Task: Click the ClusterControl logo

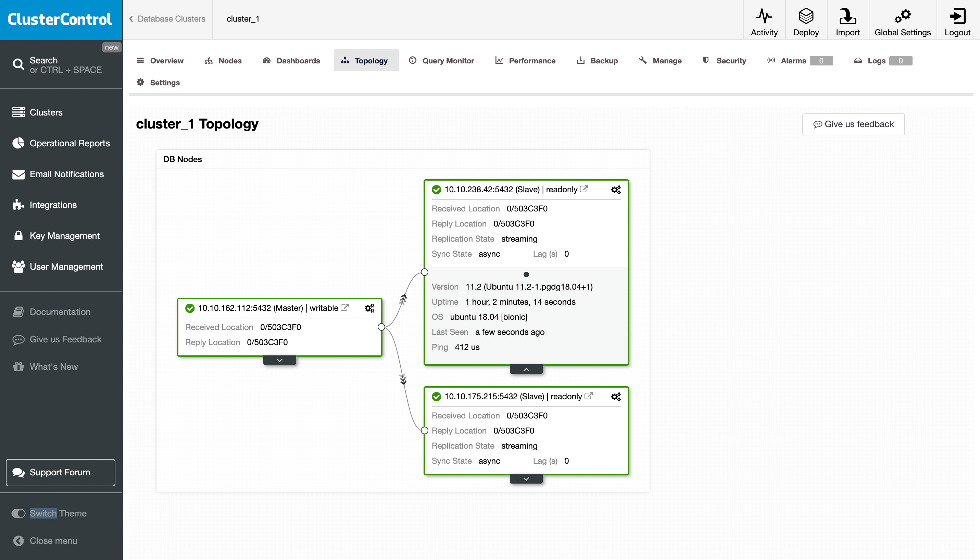Action: 60,19
